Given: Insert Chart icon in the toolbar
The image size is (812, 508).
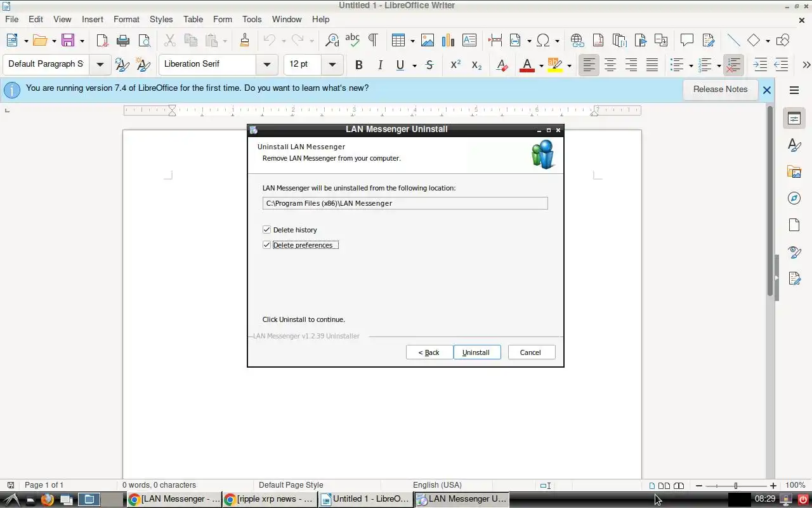Looking at the screenshot, I should click(x=448, y=41).
